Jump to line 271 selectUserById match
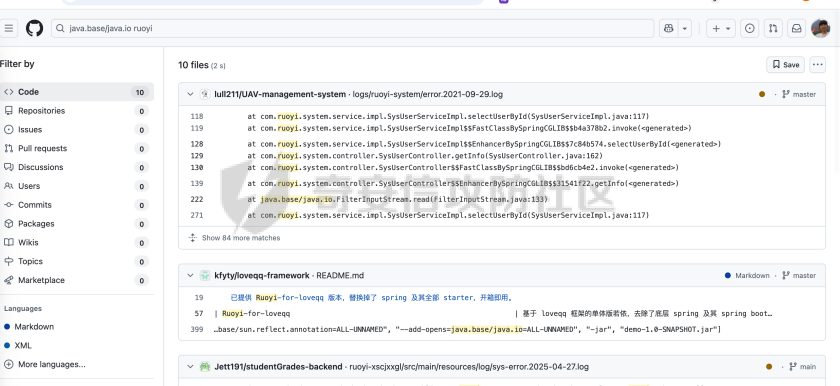 (197, 215)
